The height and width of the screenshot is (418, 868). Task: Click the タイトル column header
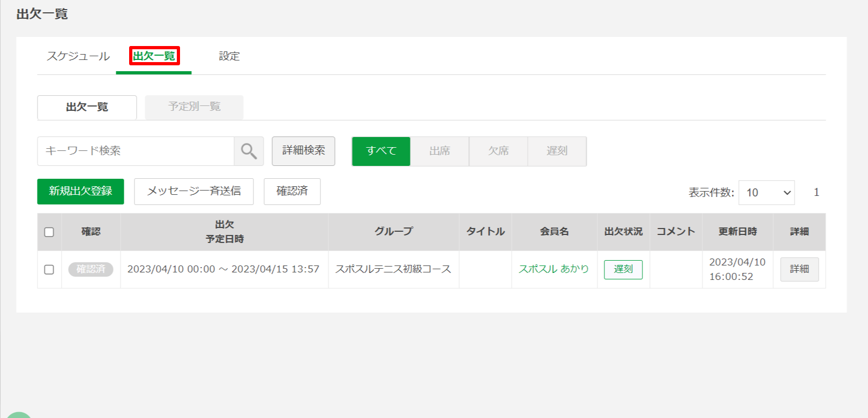pyautogui.click(x=485, y=232)
